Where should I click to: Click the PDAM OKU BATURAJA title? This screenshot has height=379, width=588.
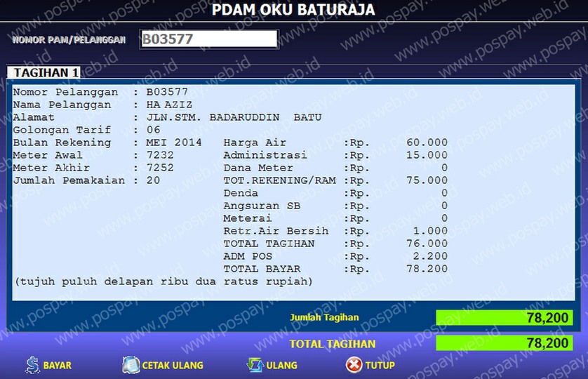(x=293, y=10)
